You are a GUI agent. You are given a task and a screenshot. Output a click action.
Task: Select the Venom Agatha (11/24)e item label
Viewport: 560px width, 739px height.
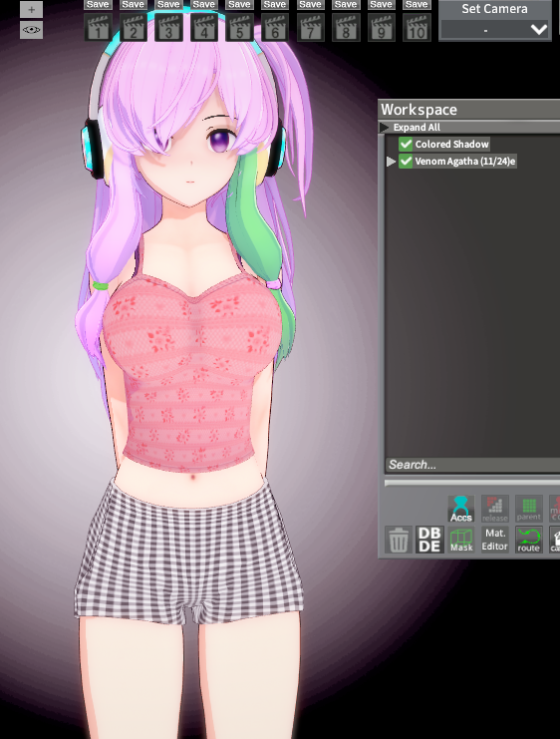click(x=465, y=162)
